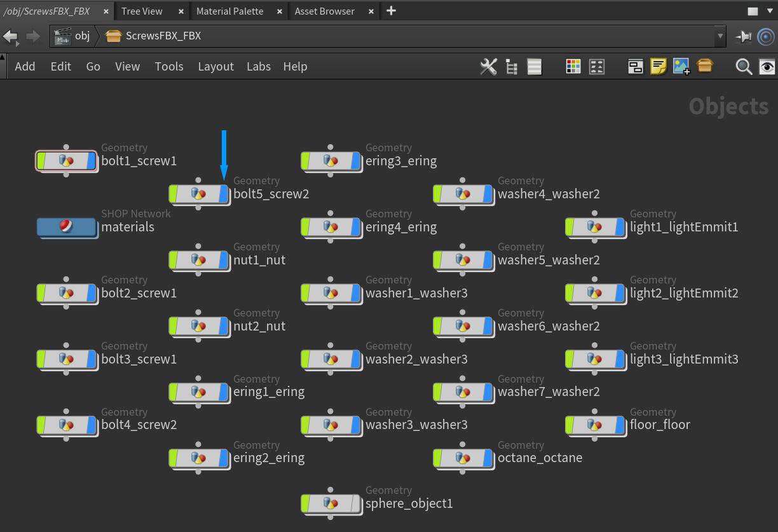Open the network tree view icon
This screenshot has width=778, height=532.
point(512,66)
